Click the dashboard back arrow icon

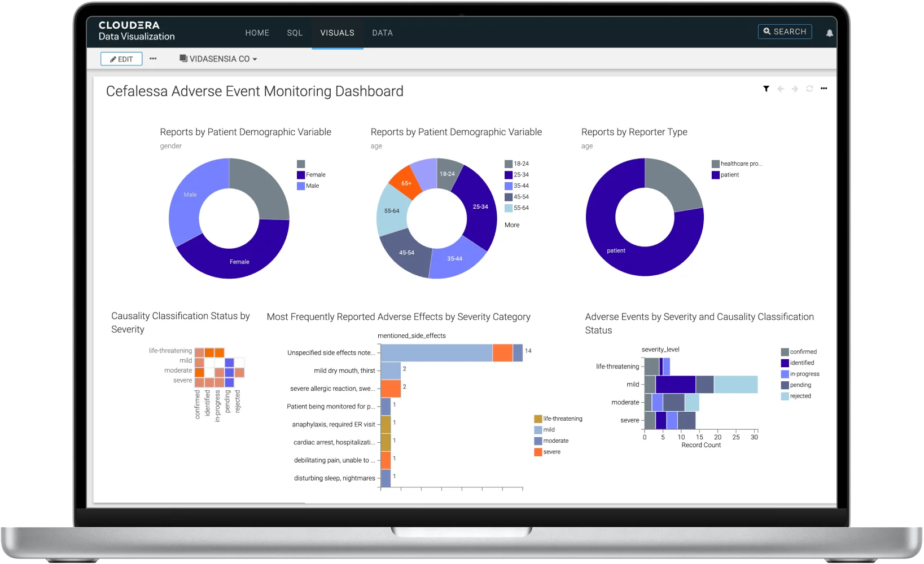click(x=781, y=89)
